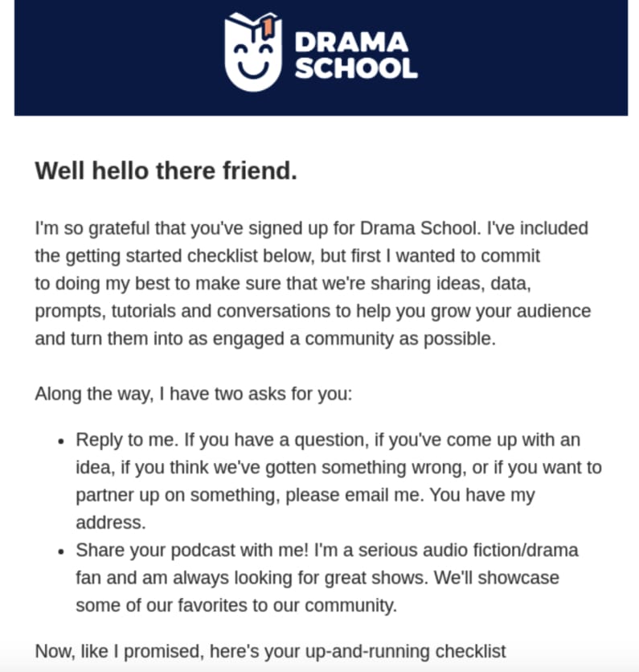Image resolution: width=639 pixels, height=672 pixels.
Task: Select the 'Well hello there friend.' heading
Action: pyautogui.click(x=166, y=170)
